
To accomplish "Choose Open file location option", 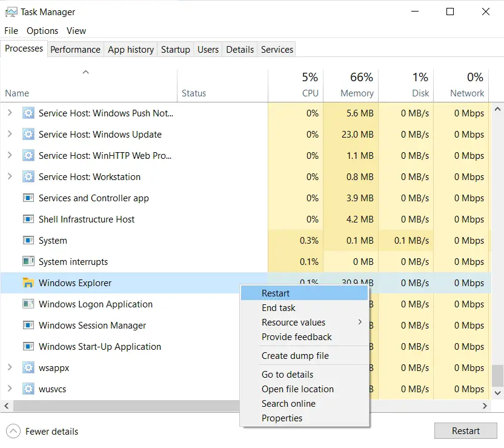I will [x=304, y=389].
